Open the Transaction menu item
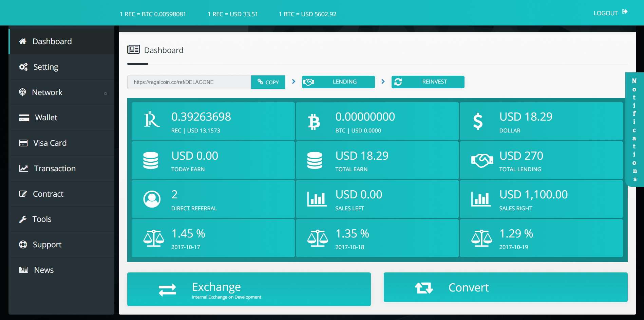 tap(62, 168)
